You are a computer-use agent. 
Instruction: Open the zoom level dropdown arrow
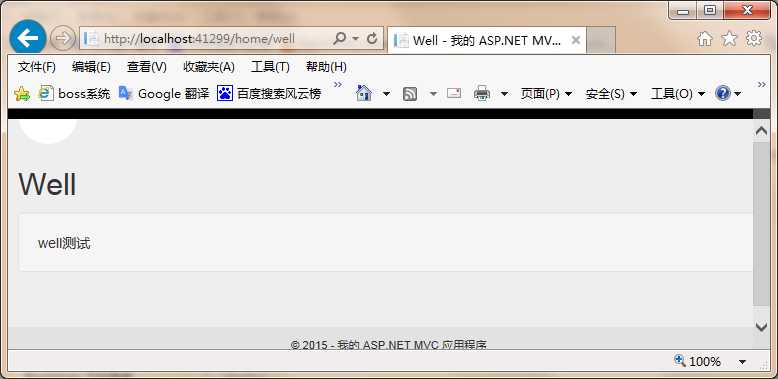[742, 362]
